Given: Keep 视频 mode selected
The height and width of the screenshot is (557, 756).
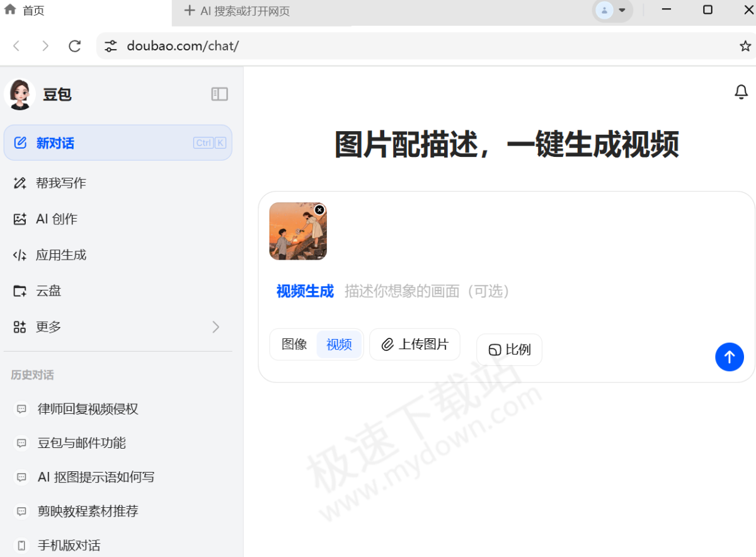Looking at the screenshot, I should tap(338, 344).
